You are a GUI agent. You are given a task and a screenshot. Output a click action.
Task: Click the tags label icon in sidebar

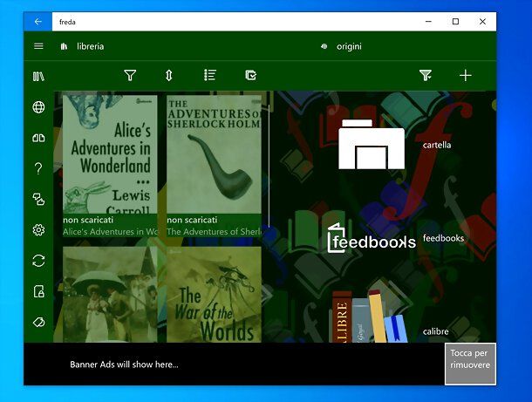click(x=38, y=322)
